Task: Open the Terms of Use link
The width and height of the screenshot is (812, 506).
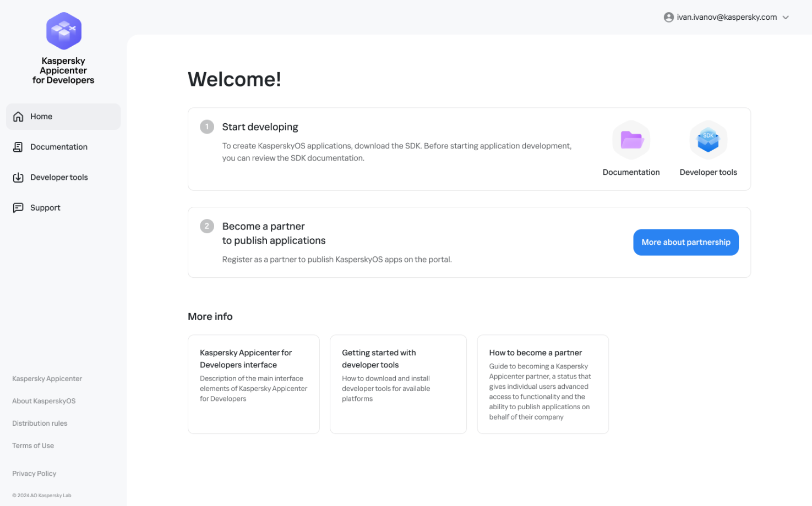Action: pyautogui.click(x=33, y=446)
